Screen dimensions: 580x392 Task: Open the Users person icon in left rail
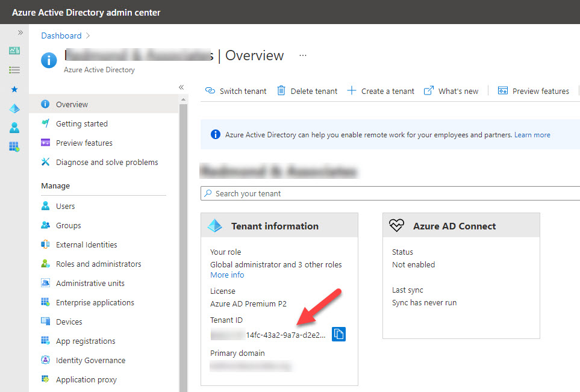(14, 128)
